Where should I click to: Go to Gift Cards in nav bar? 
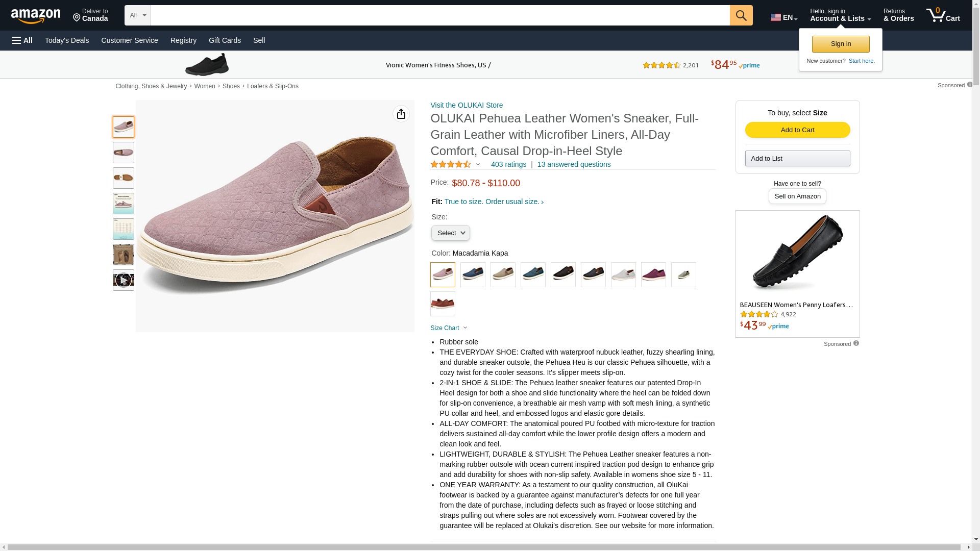tap(225, 40)
